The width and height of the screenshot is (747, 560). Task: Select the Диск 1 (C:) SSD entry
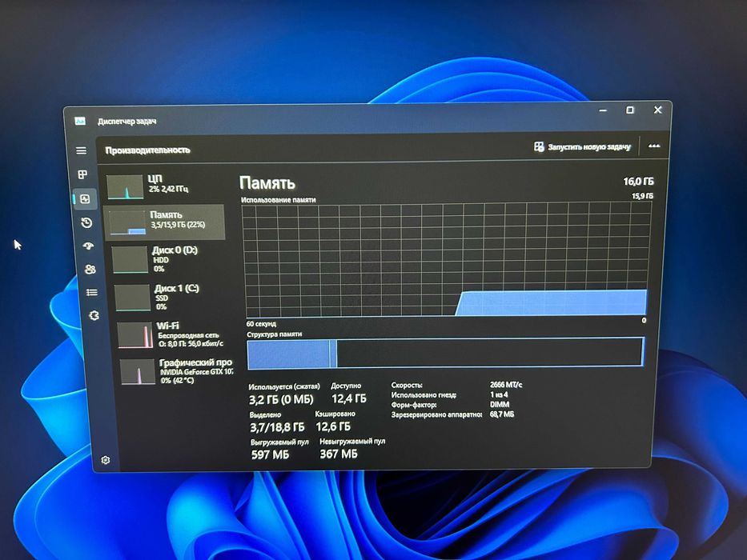point(171,297)
